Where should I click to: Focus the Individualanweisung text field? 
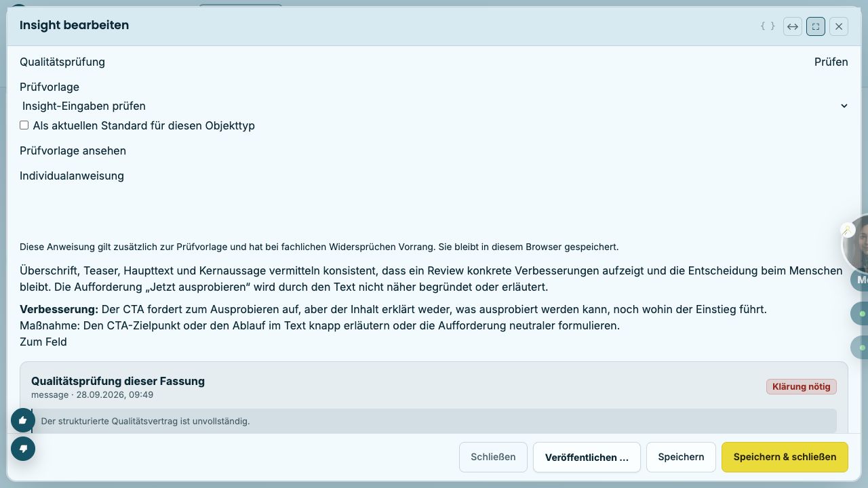(x=434, y=210)
